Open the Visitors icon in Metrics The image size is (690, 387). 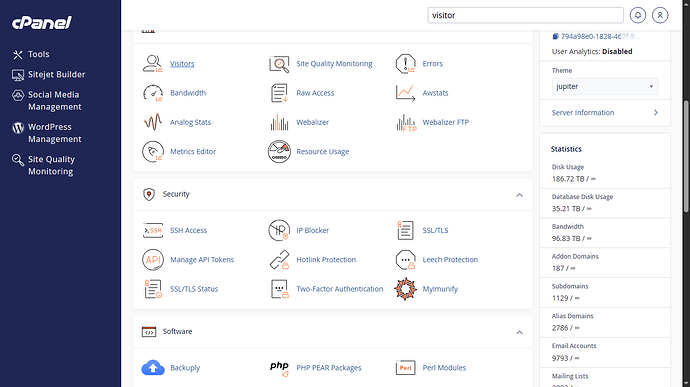point(153,64)
